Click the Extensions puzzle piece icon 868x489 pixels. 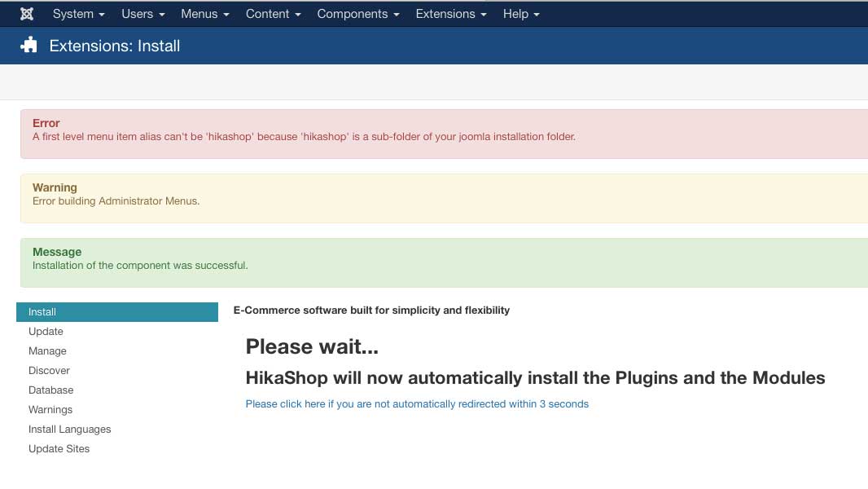pyautogui.click(x=28, y=45)
